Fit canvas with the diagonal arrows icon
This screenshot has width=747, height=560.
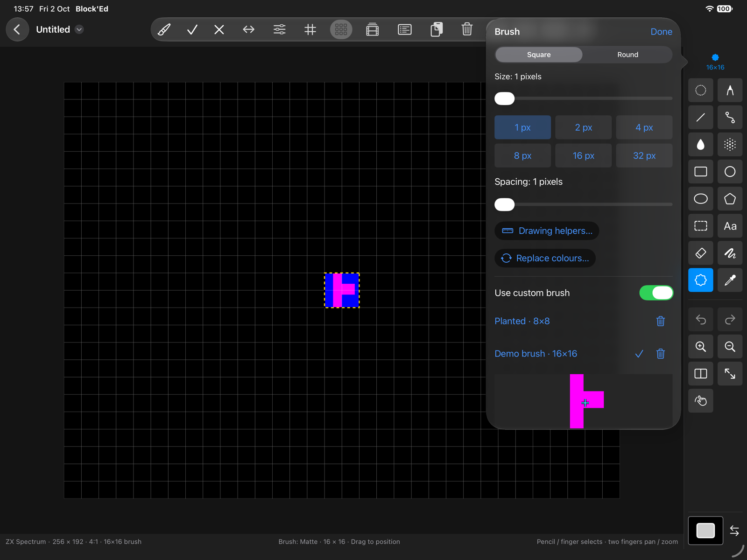(x=730, y=374)
